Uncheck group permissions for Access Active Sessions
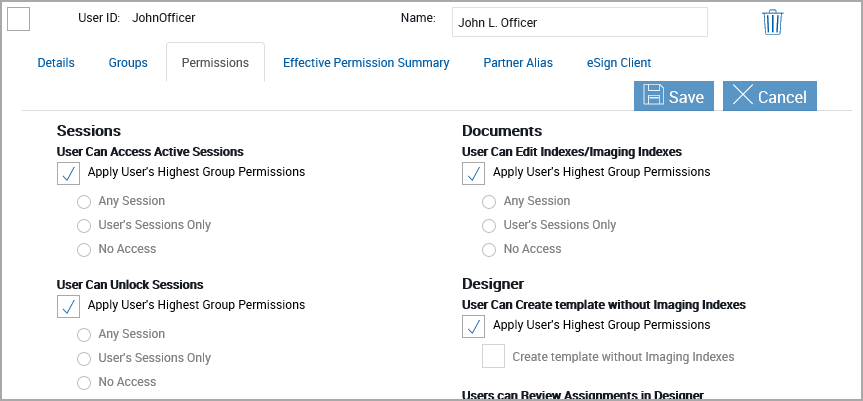The image size is (863, 401). click(69, 173)
